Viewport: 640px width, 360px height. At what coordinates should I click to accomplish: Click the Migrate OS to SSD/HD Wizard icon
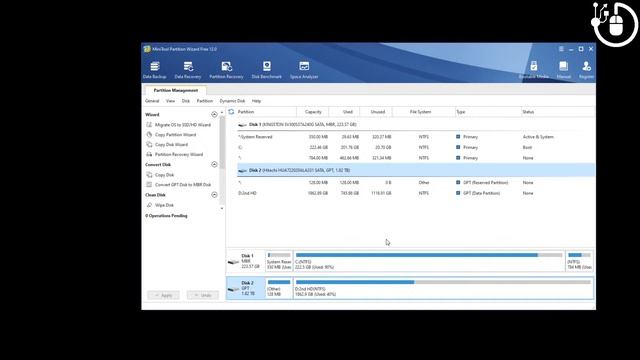[x=149, y=124]
